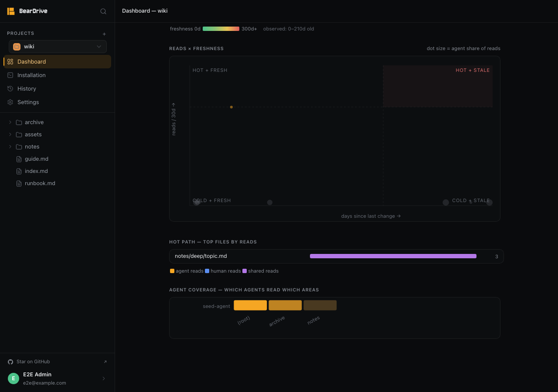The width and height of the screenshot is (558, 392).
Task: Open the wiki project dropdown chevron
Action: (x=99, y=47)
